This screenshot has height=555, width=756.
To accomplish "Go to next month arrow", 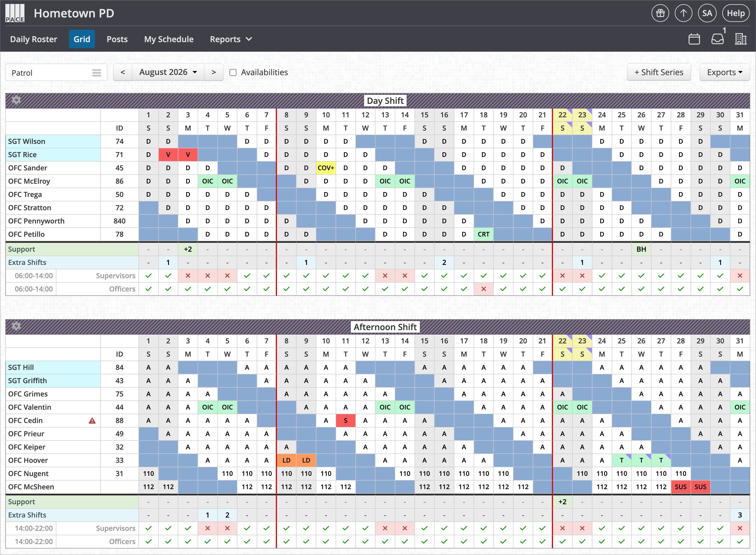I will pos(214,72).
